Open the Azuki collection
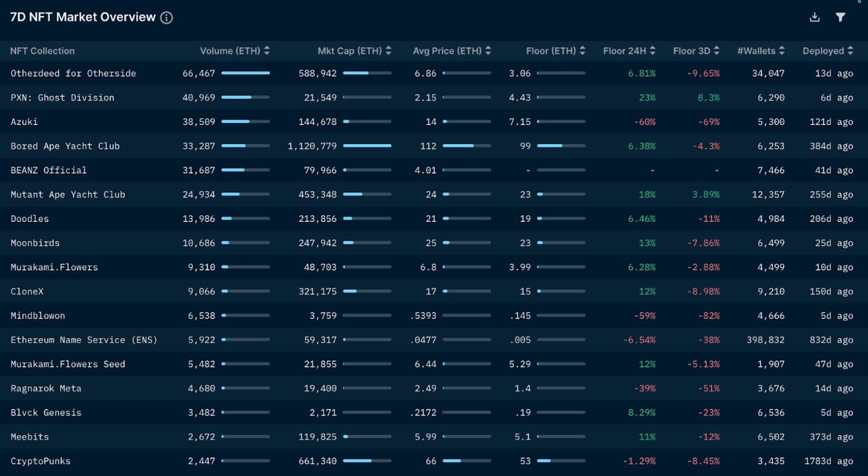 pyautogui.click(x=24, y=122)
